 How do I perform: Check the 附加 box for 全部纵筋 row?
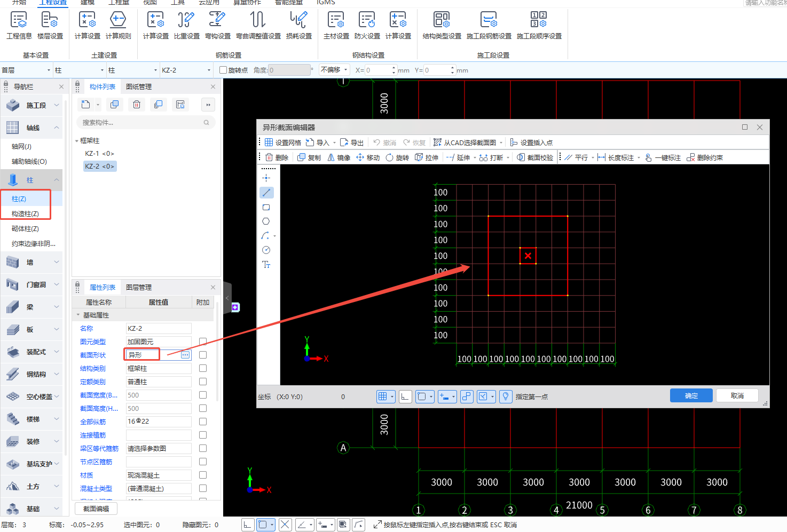pos(203,422)
